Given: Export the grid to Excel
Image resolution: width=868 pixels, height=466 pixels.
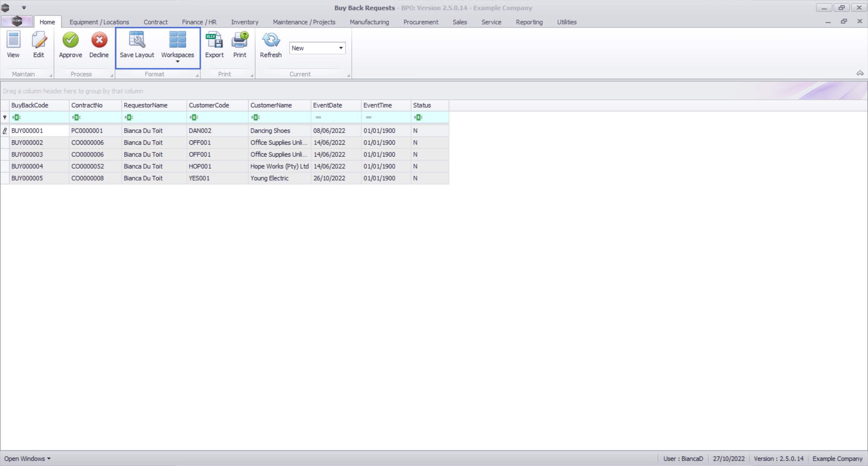Looking at the screenshot, I should pos(214,45).
